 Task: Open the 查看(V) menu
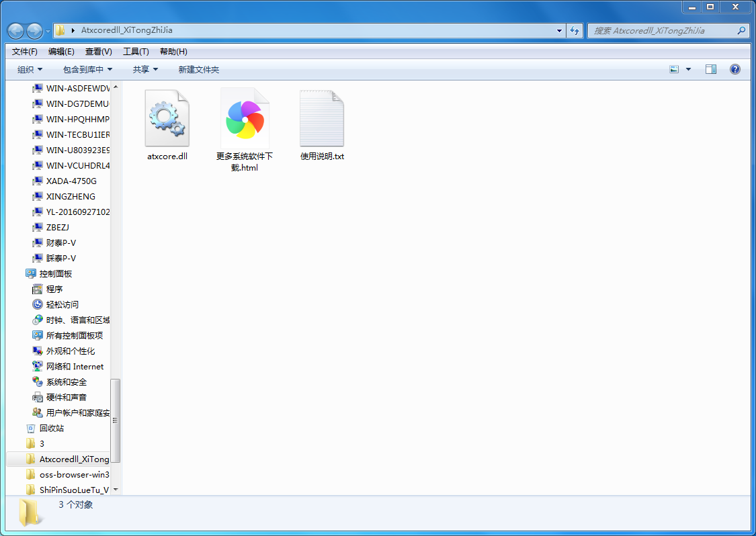(x=98, y=51)
